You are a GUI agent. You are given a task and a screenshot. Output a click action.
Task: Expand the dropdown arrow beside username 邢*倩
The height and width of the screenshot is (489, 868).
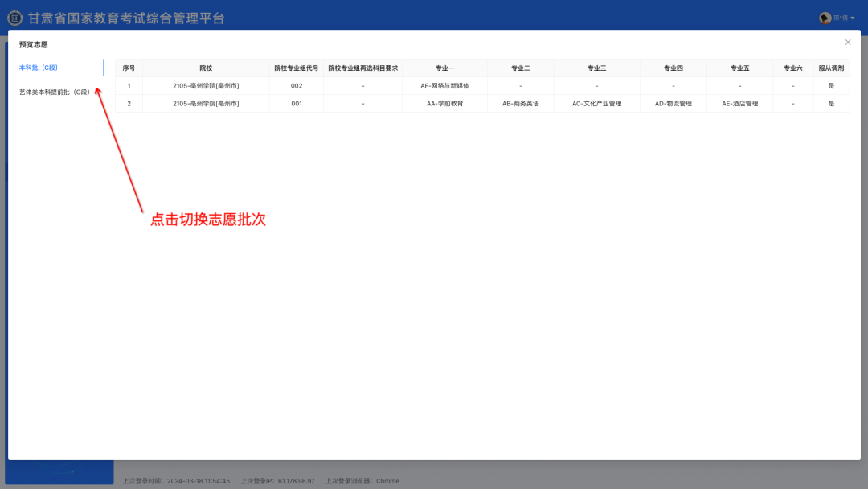pyautogui.click(x=853, y=16)
